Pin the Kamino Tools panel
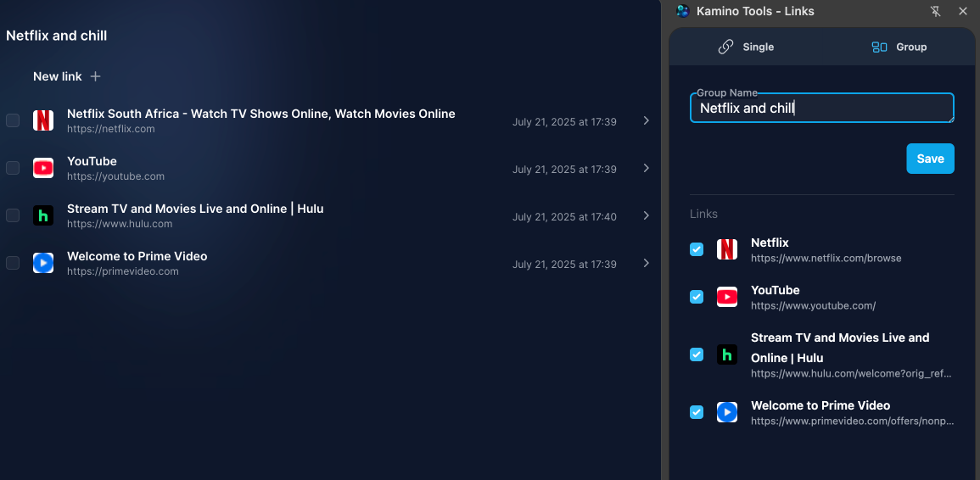This screenshot has width=980, height=480. point(936,11)
